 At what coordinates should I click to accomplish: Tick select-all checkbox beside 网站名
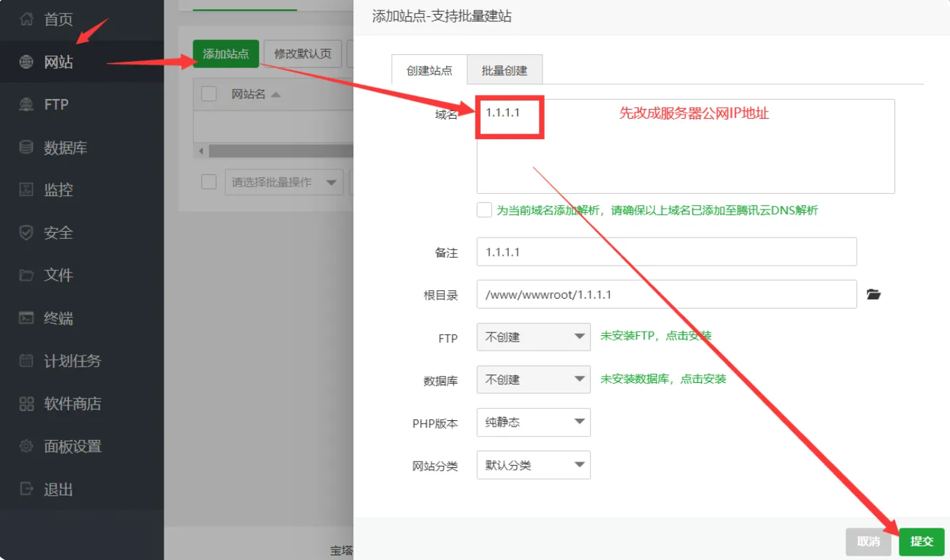click(209, 93)
